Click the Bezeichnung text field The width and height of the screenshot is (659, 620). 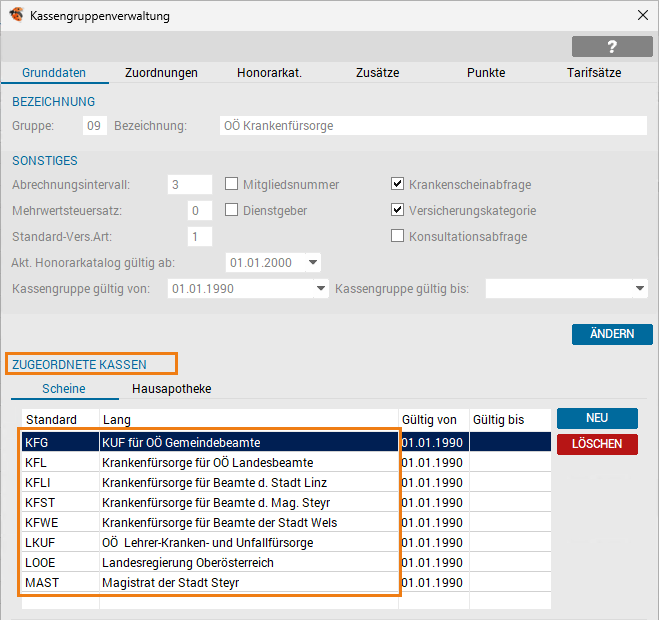(x=433, y=126)
